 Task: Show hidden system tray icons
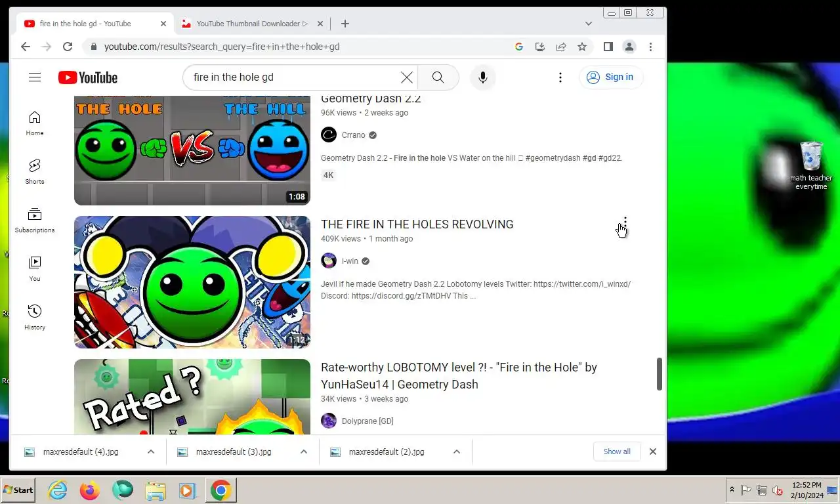[732, 490]
